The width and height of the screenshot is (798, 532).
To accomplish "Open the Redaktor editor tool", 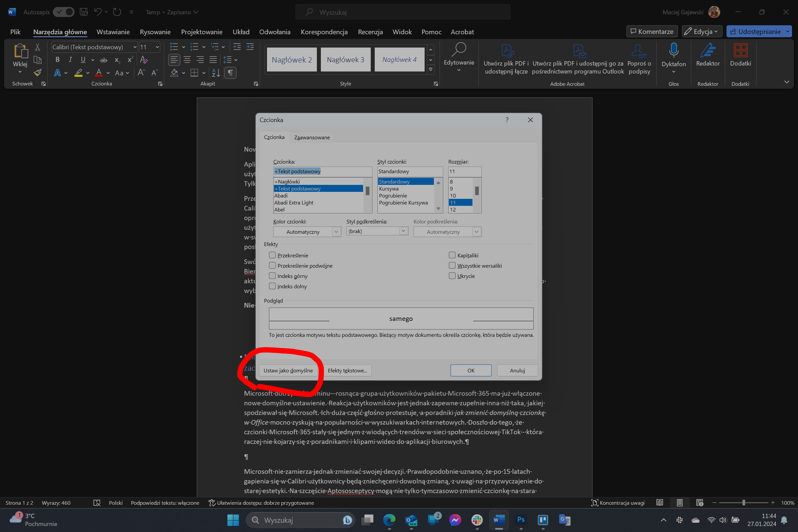I will pos(708,55).
